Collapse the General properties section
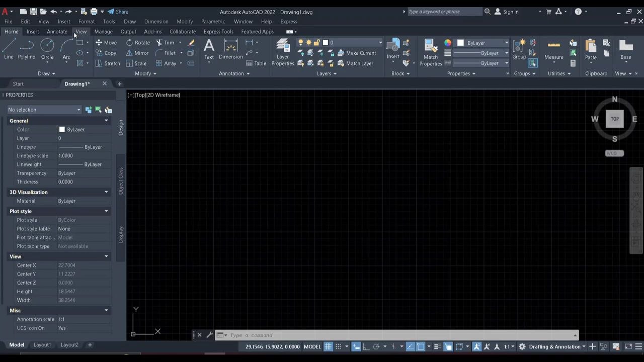Image resolution: width=644 pixels, height=362 pixels. pyautogui.click(x=106, y=121)
